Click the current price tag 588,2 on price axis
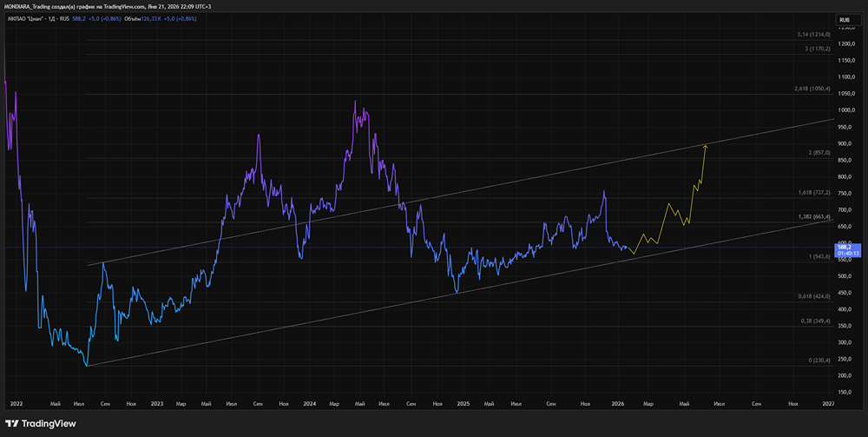The height and width of the screenshot is (437, 868). [x=843, y=247]
